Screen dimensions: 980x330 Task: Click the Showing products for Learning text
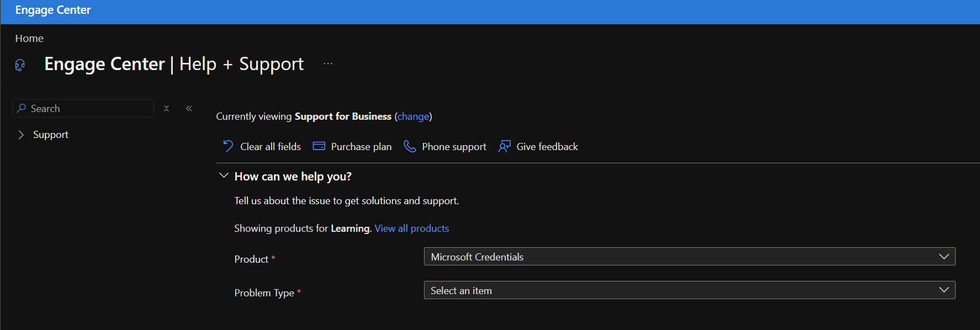tap(302, 228)
